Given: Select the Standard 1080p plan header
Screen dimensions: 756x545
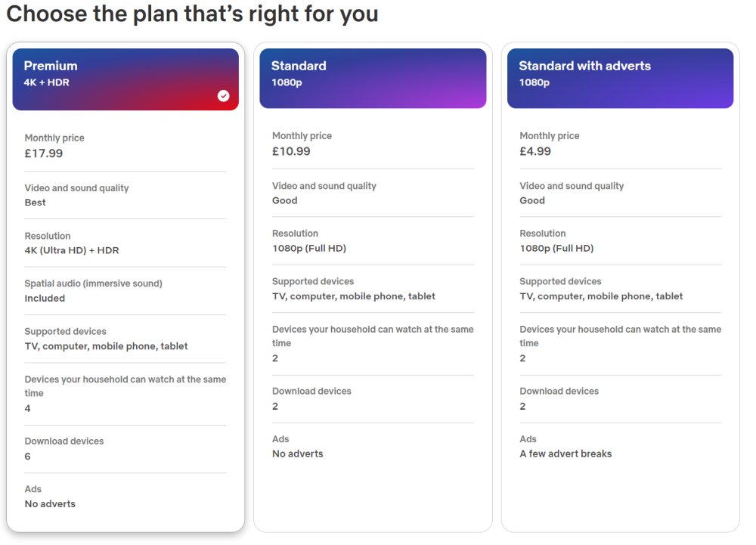Looking at the screenshot, I should click(x=373, y=78).
